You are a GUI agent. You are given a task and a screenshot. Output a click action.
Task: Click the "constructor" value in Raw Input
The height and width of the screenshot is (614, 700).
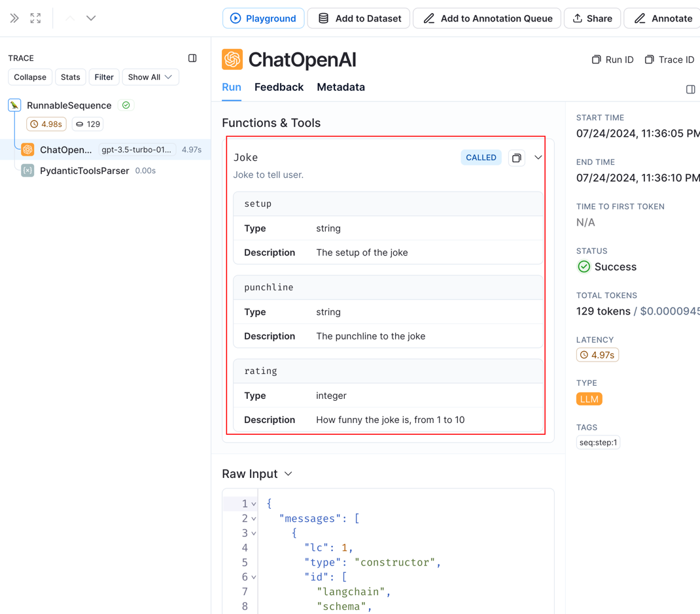click(395, 563)
